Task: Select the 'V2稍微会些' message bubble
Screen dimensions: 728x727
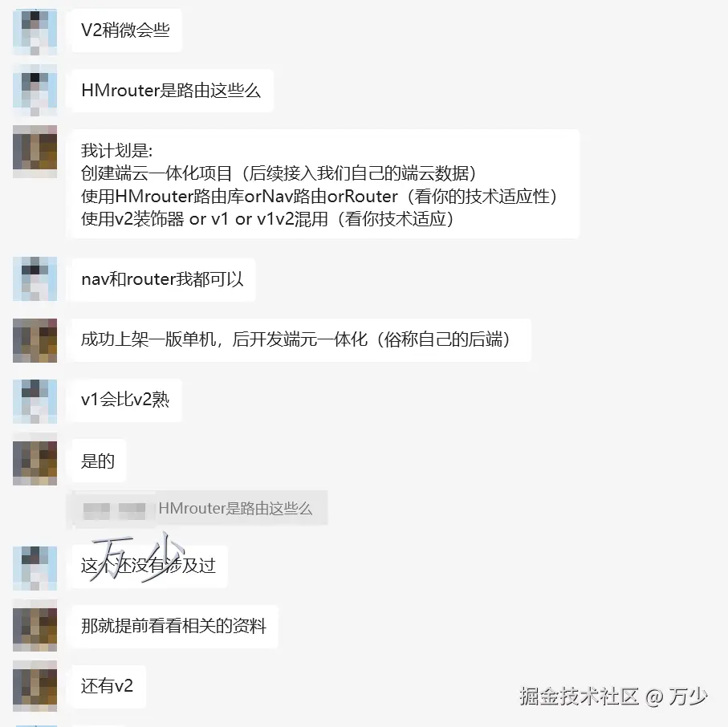Action: tap(126, 30)
